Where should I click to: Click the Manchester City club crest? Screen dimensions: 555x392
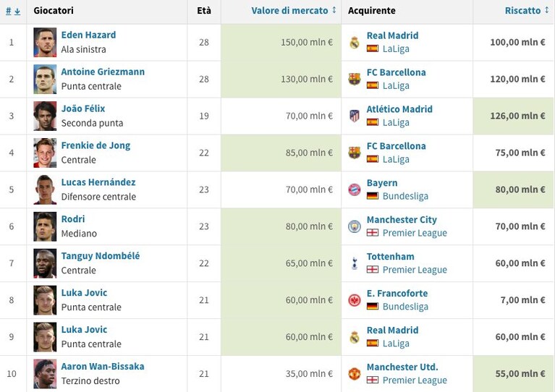(x=355, y=226)
